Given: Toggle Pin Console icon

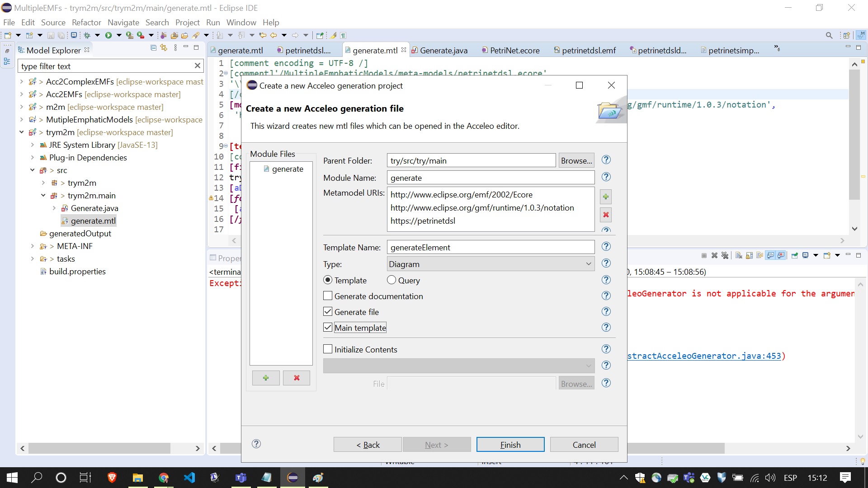Looking at the screenshot, I should (794, 256).
